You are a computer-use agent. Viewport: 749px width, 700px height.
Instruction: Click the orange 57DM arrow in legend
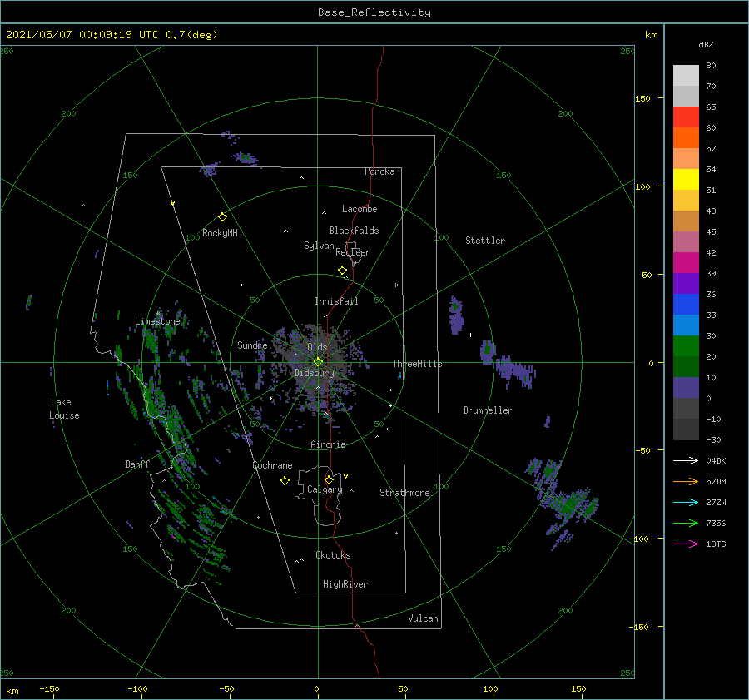coord(686,482)
